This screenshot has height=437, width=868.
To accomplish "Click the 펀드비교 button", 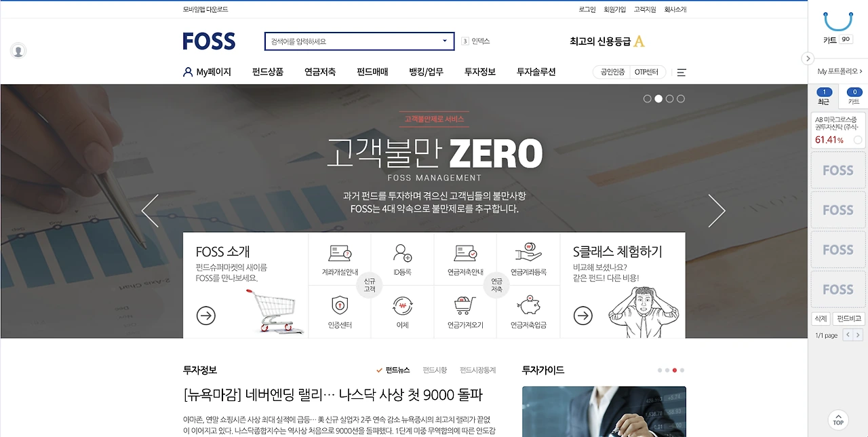I will pos(849,318).
